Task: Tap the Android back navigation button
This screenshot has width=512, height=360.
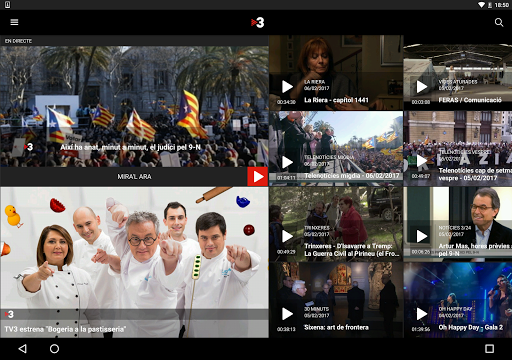Action: tap(22, 349)
